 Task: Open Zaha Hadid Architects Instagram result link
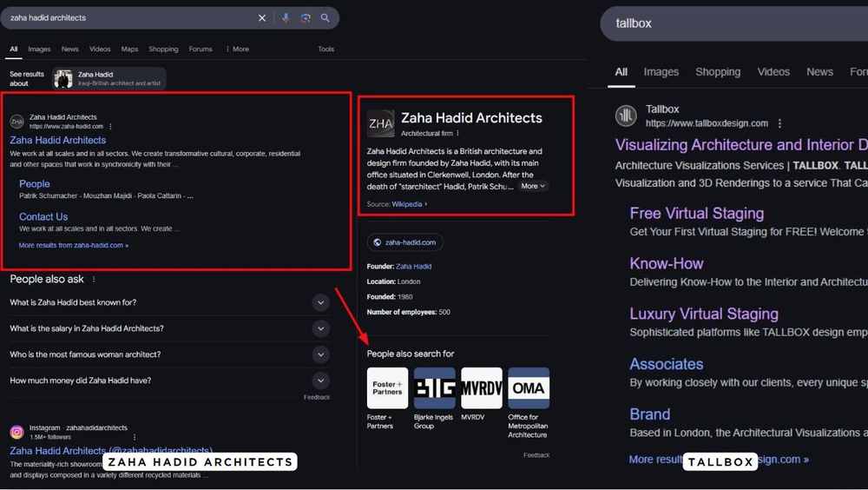(111, 451)
